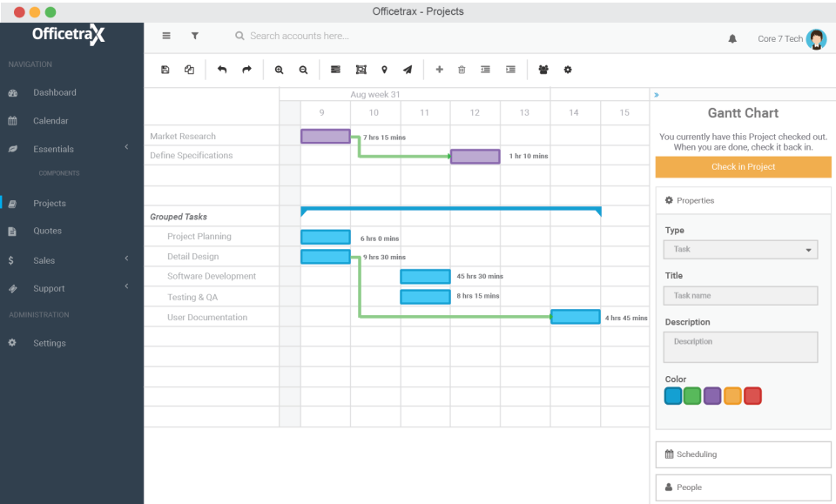Screen dimensions: 836x504
Task: Click the purple Define Specifications bar
Action: pyautogui.click(x=475, y=156)
